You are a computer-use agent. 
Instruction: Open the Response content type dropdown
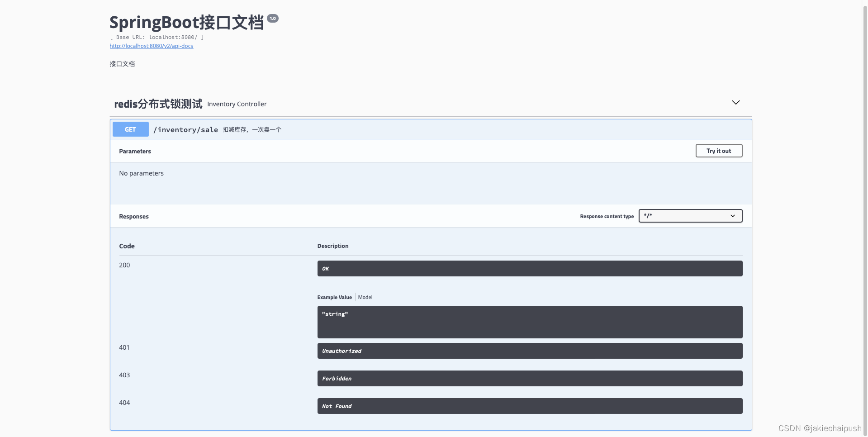click(690, 216)
